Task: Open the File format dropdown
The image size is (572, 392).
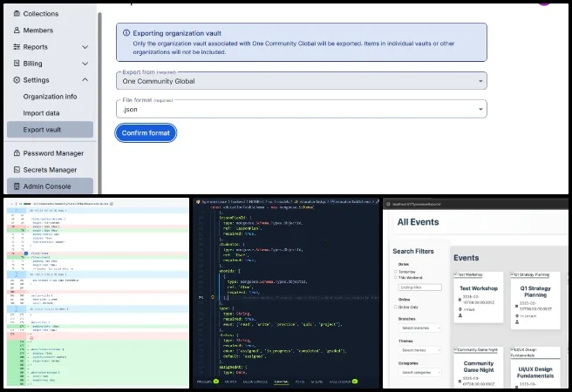Action: pos(302,109)
